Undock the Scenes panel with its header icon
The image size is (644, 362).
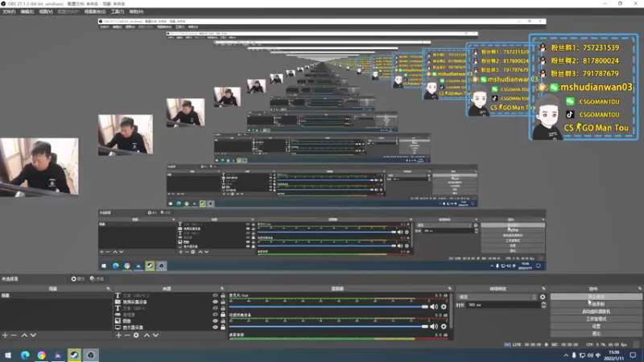pyautogui.click(x=109, y=289)
